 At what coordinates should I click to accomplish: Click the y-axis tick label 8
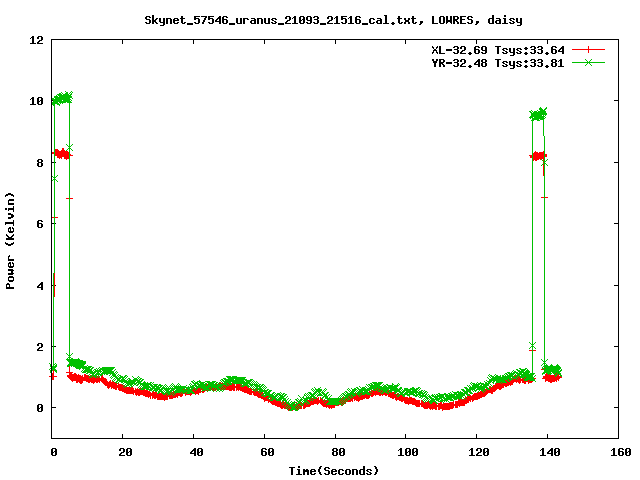(x=40, y=163)
